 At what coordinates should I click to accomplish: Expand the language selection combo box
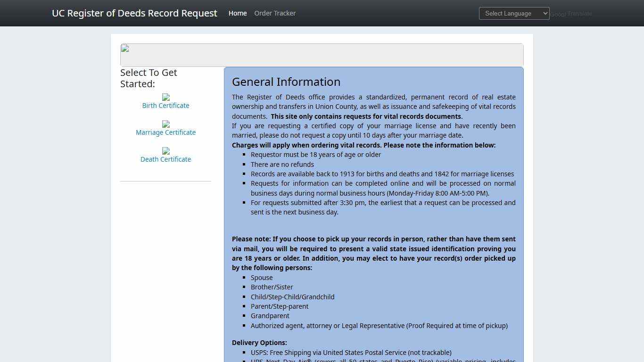point(514,13)
